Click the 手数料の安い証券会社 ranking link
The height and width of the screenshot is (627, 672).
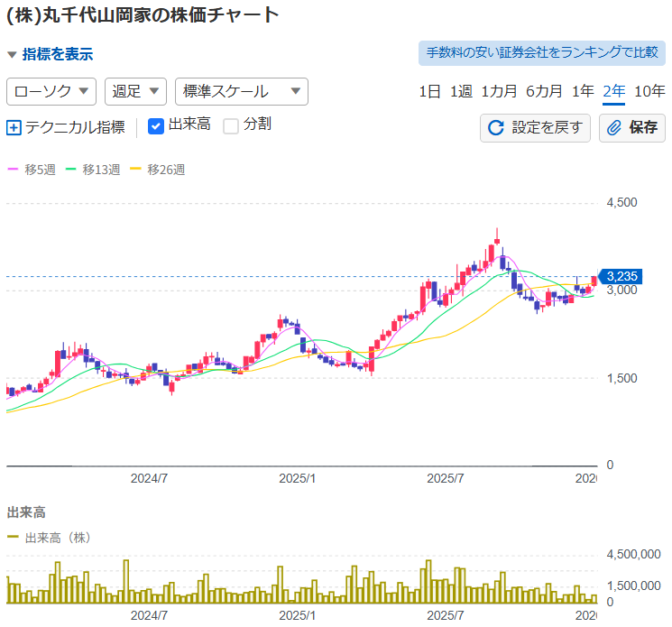pos(541,52)
